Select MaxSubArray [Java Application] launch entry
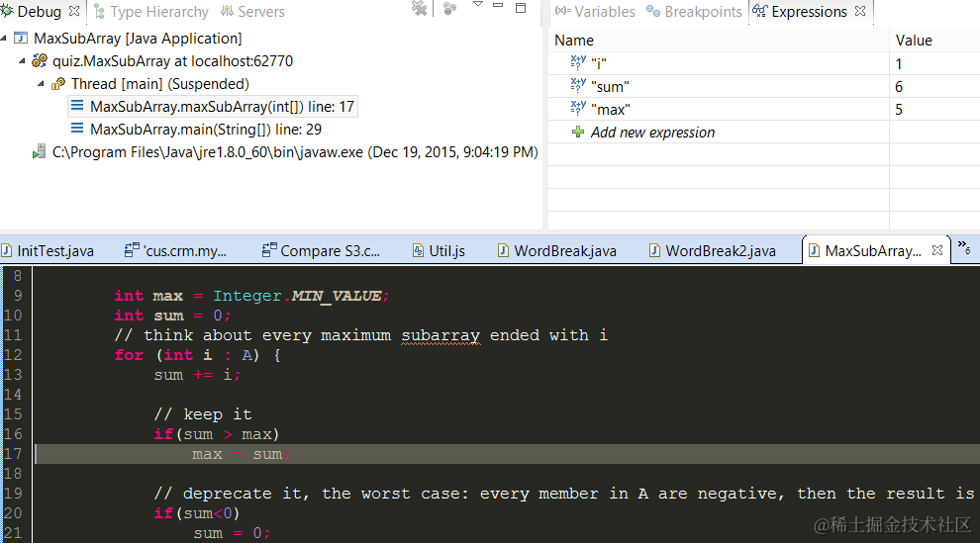Image resolution: width=980 pixels, height=543 pixels. 138,39
